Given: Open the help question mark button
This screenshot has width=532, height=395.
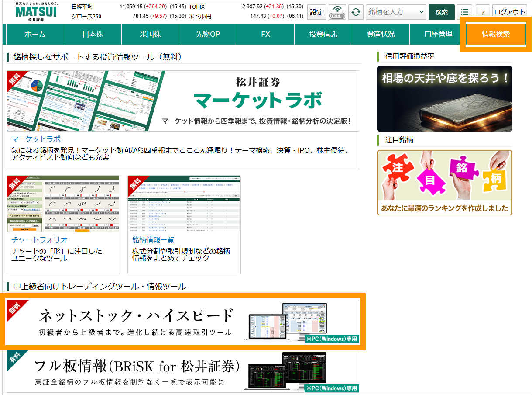Looking at the screenshot, I should click(x=483, y=12).
